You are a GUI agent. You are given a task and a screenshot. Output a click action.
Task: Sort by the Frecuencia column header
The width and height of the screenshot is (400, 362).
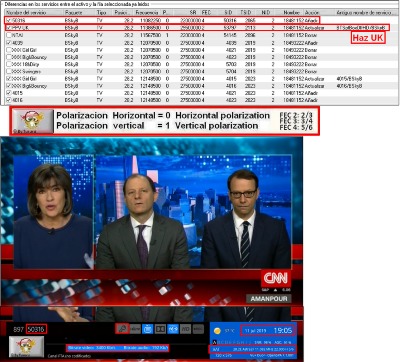coord(147,12)
